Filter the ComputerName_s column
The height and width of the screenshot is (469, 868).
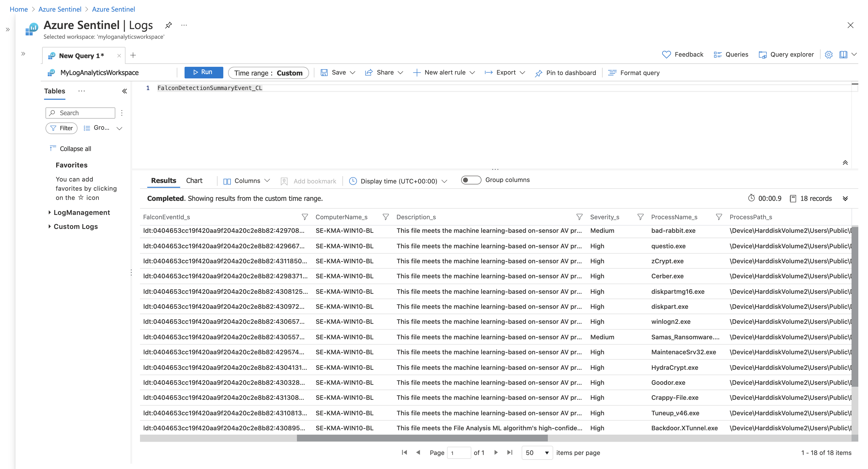coord(386,217)
